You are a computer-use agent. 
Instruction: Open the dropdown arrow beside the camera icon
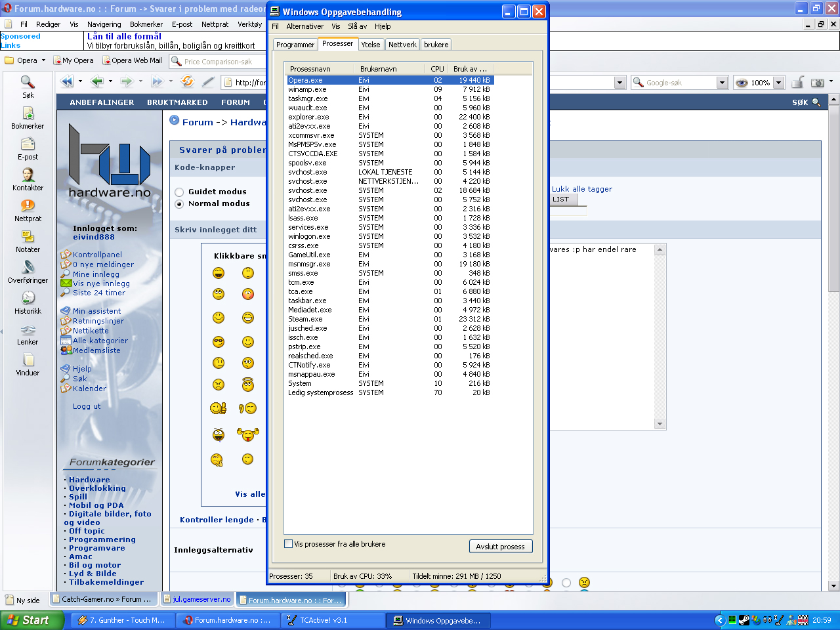click(x=831, y=82)
